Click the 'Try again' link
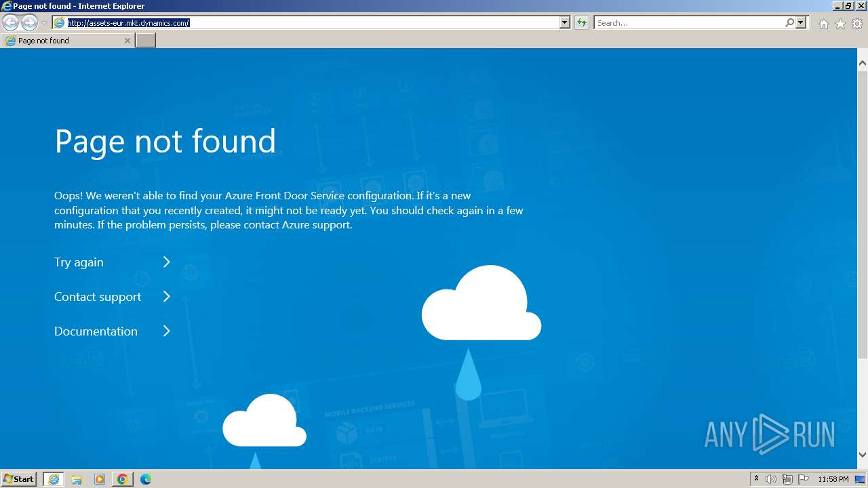Image resolution: width=868 pixels, height=488 pixels. coord(79,262)
